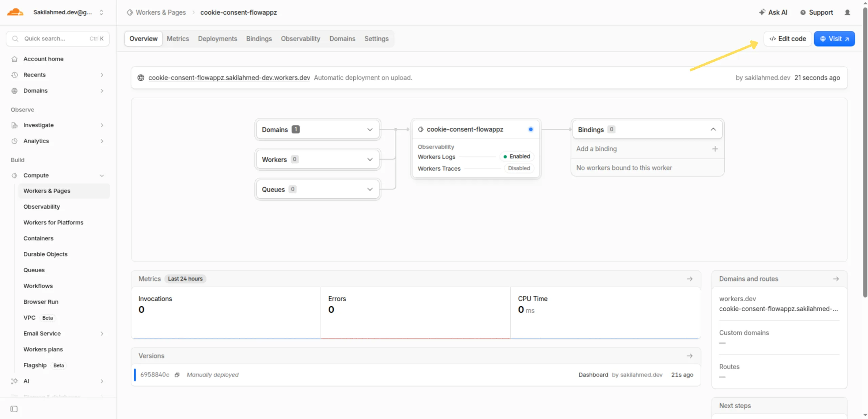This screenshot has width=868, height=419.
Task: Click the page vertical scrollbar
Action: click(865, 152)
